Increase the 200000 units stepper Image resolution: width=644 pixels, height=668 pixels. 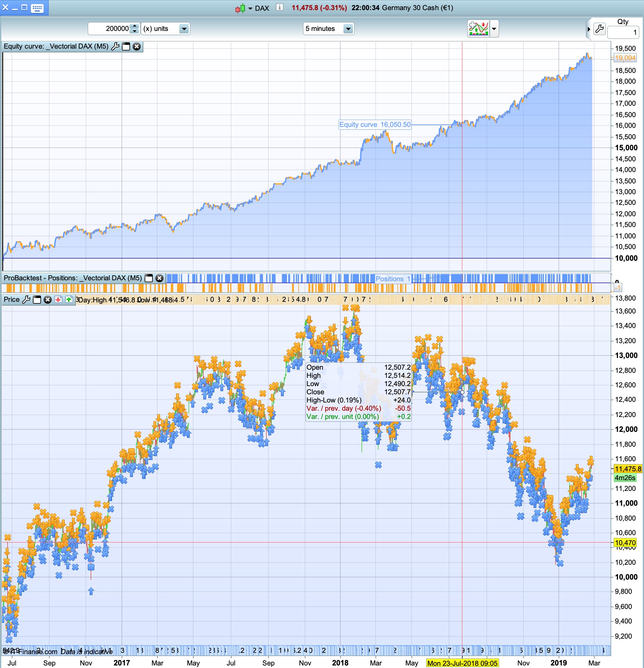coord(135,26)
